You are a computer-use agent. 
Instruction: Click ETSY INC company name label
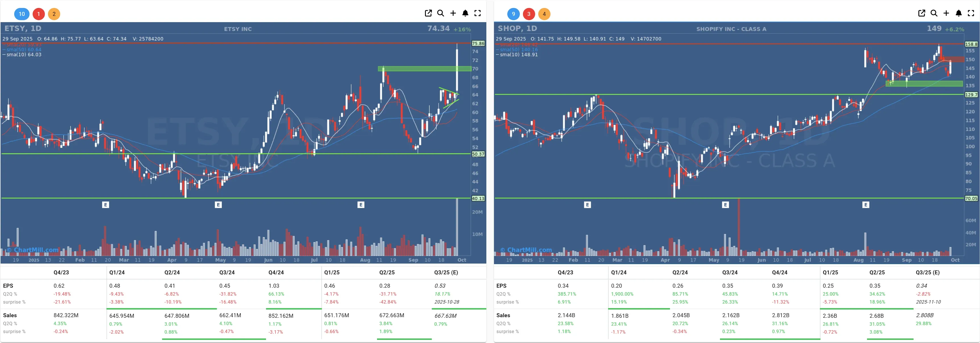[x=238, y=29]
